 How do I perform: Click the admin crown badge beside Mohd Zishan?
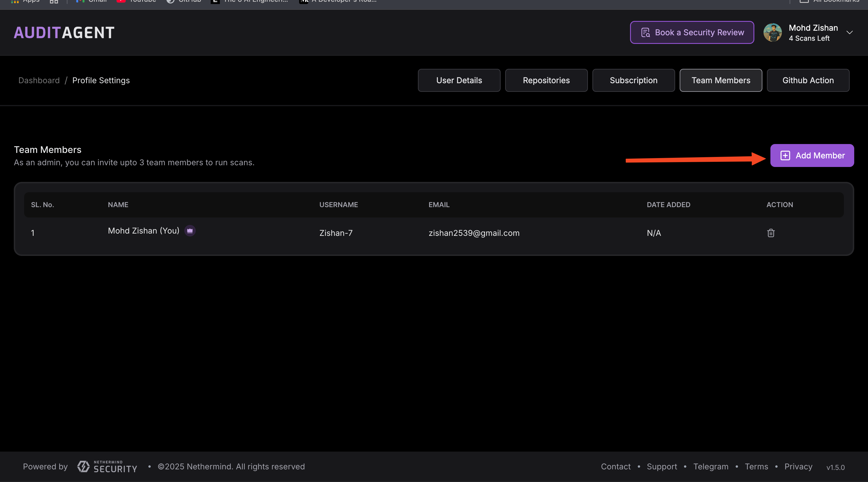pyautogui.click(x=190, y=231)
